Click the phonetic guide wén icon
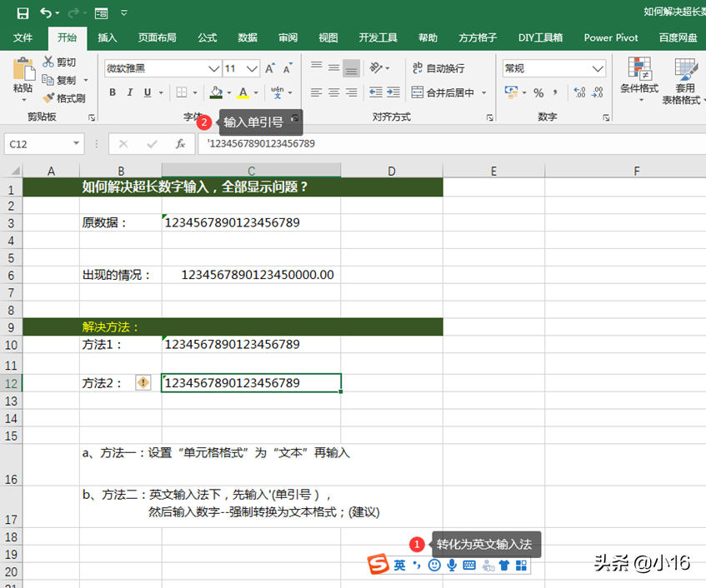Screen dimensions: 706x588 (x=278, y=92)
